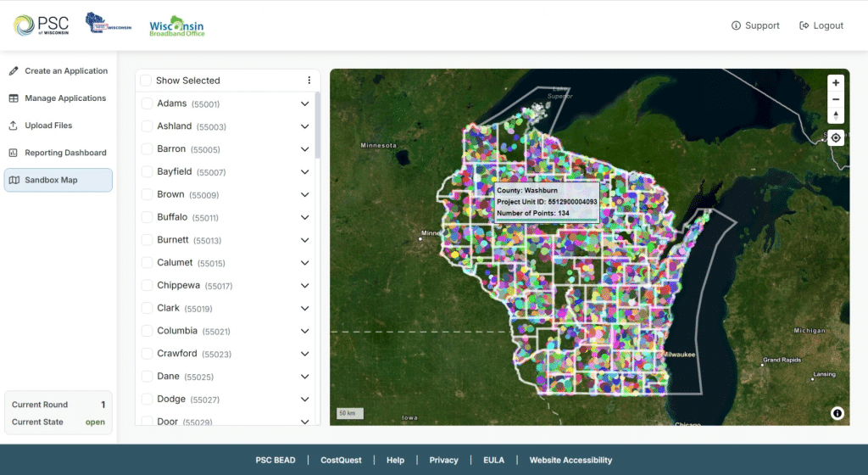Click the Support info icon
This screenshot has width=868, height=475.
736,25
